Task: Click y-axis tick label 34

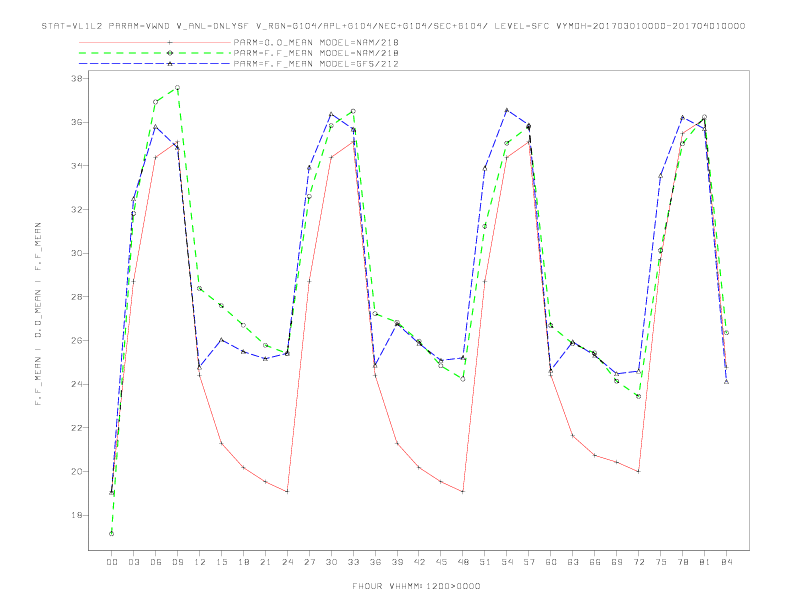Action: pyautogui.click(x=77, y=166)
